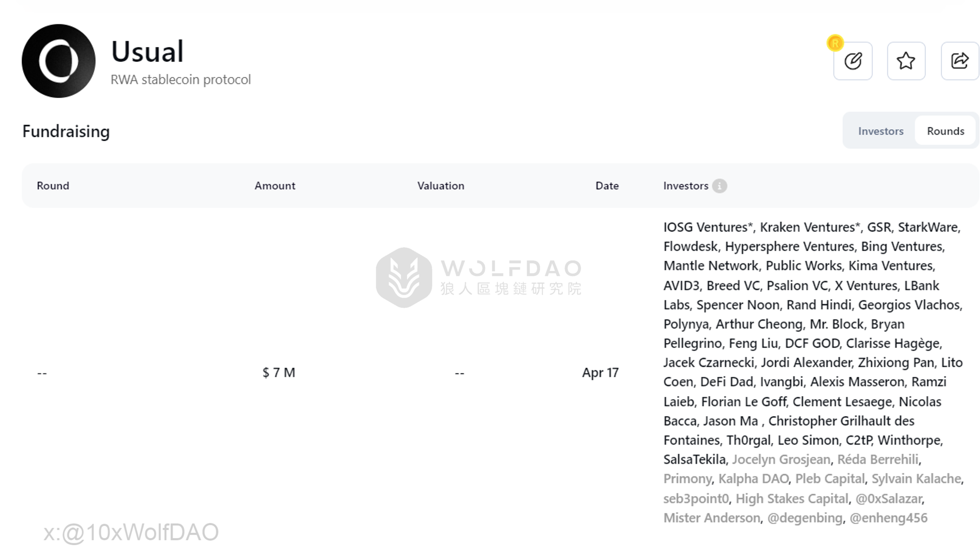The image size is (980, 550).
Task: Click Kalpha DAO investor link
Action: pos(754,479)
